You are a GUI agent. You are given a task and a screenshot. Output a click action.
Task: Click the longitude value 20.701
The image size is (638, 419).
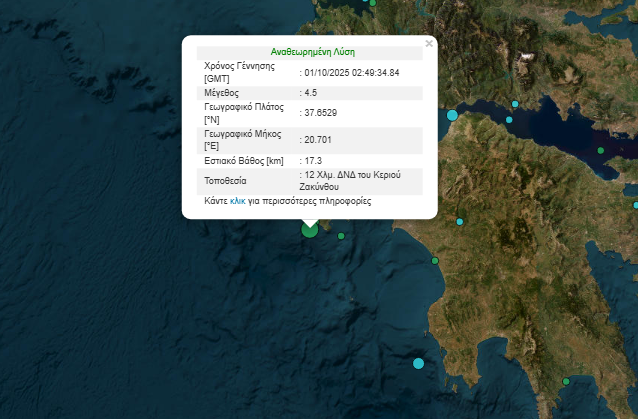[318, 140]
